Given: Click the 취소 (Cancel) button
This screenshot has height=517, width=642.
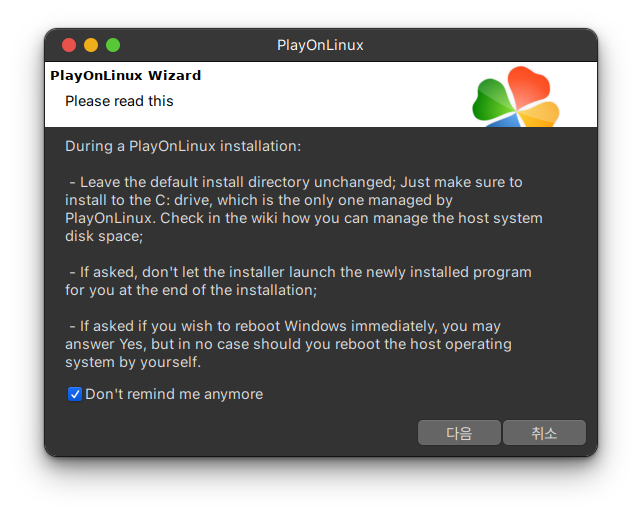Looking at the screenshot, I should [x=544, y=433].
